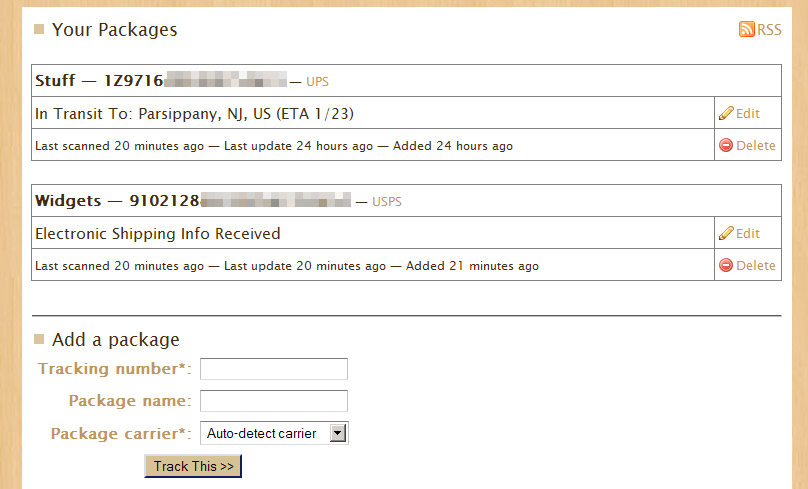Viewport: 808px width, 489px height.
Task: Click the Edit text for Stuff package
Action: click(x=748, y=113)
